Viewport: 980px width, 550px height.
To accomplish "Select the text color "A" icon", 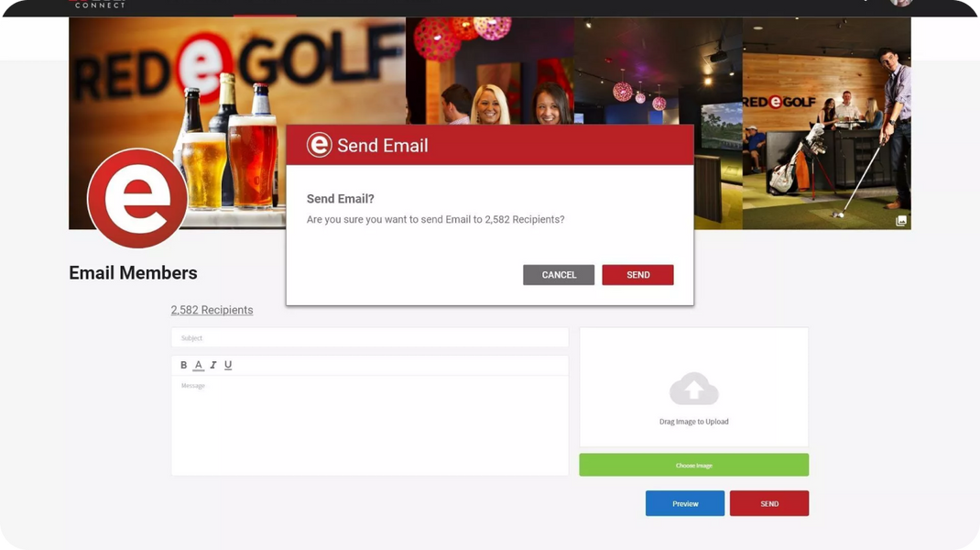I will [198, 364].
